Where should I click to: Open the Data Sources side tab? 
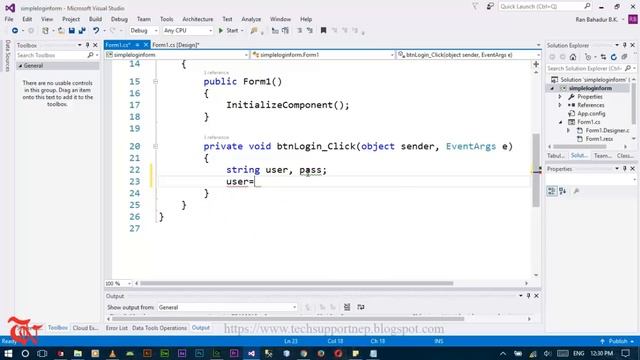coord(7,56)
